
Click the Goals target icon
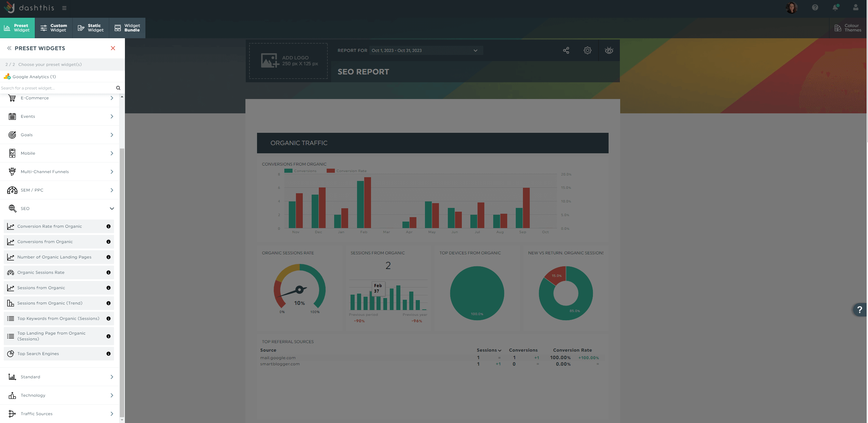click(12, 135)
